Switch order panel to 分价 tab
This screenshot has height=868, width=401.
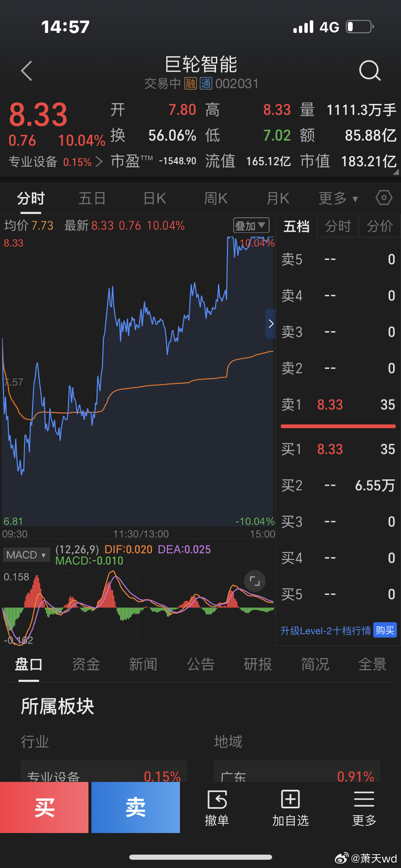tap(379, 226)
